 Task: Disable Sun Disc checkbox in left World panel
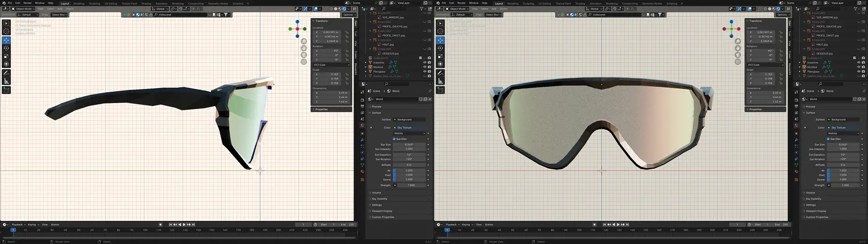point(394,139)
